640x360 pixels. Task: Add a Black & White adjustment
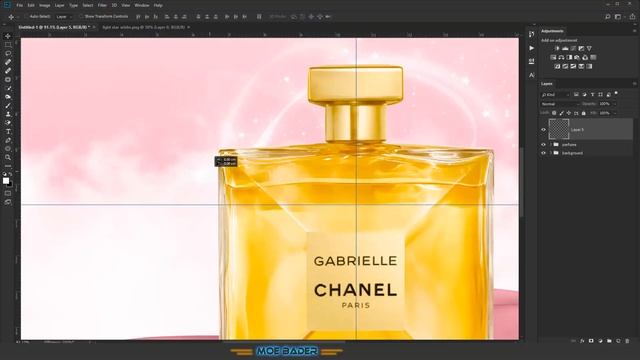pos(569,58)
